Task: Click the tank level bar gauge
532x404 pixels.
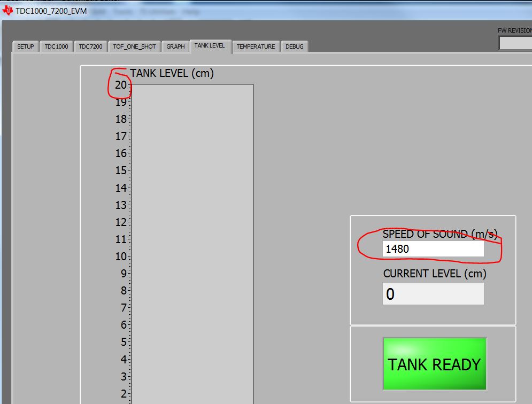Action: coord(192,244)
